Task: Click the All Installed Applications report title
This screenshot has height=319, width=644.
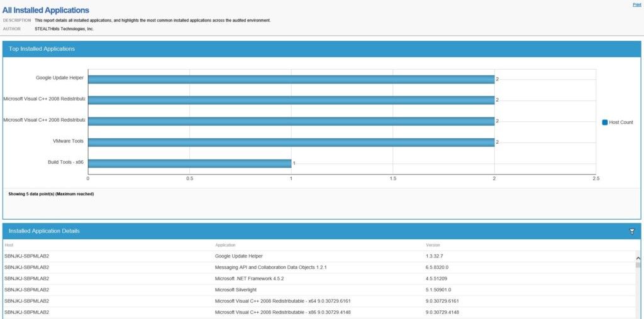Action: (45, 10)
